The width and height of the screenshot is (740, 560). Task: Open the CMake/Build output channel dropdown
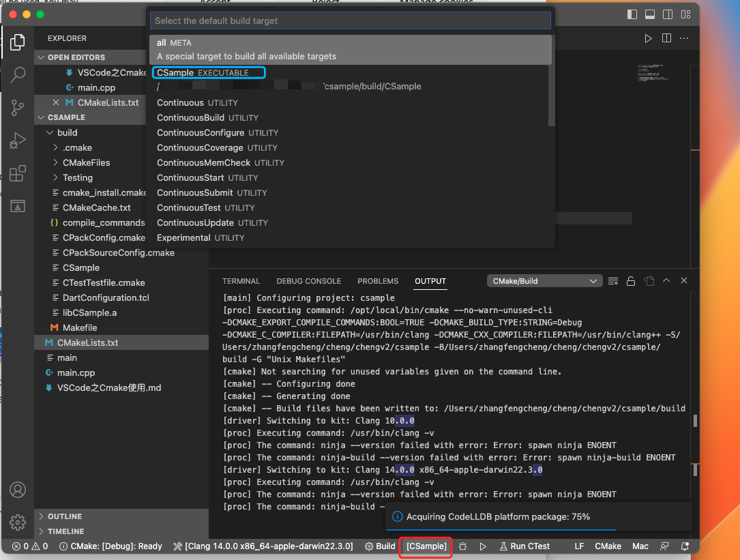pos(545,281)
